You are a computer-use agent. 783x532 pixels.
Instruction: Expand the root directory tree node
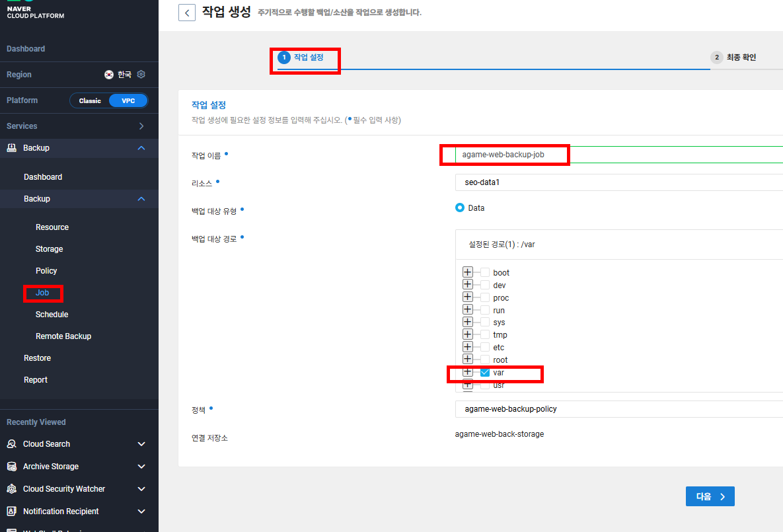click(x=468, y=360)
